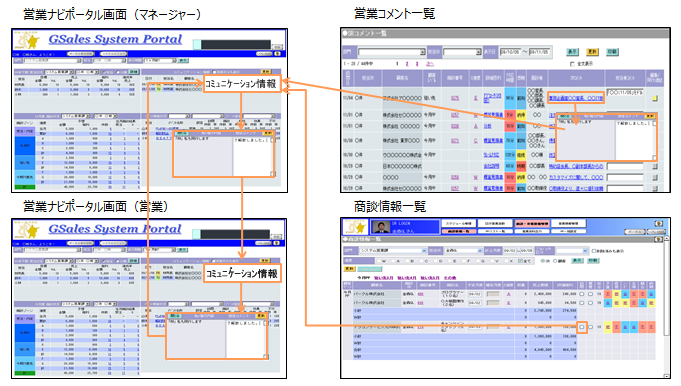The image size is (681, 386).
Task: Click the scroll-up arrow in the 商談情報一覧 window
Action: coord(667,239)
